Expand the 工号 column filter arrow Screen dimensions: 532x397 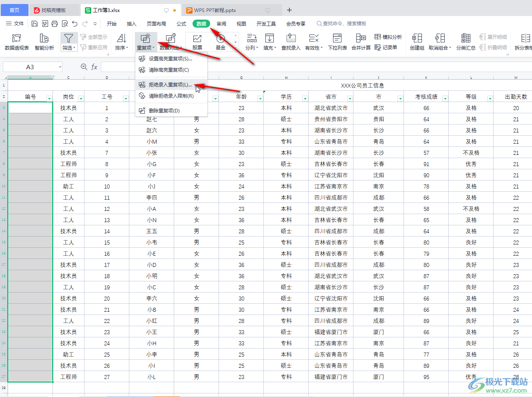click(126, 98)
